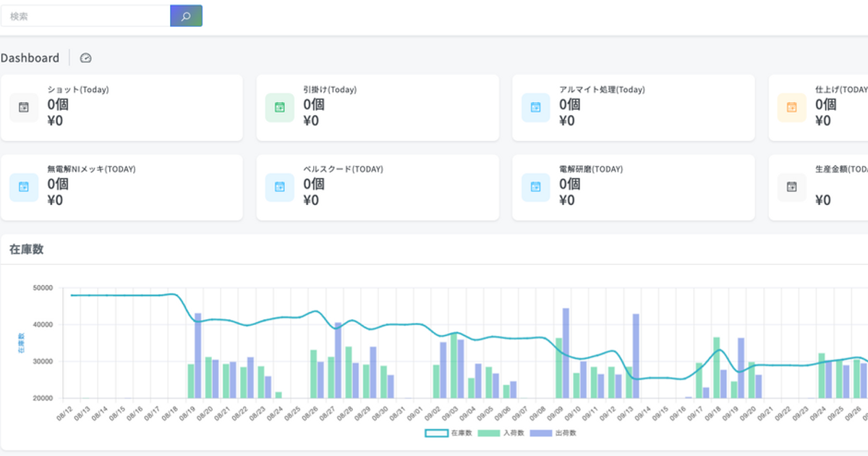Click the 電解研磨 calendar icon
868x456 pixels.
click(536, 187)
